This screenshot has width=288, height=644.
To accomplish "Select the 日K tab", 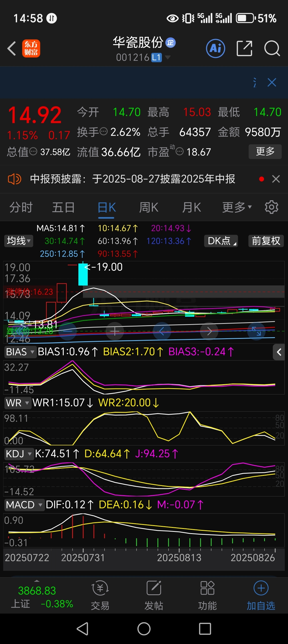I will pyautogui.click(x=106, y=207).
